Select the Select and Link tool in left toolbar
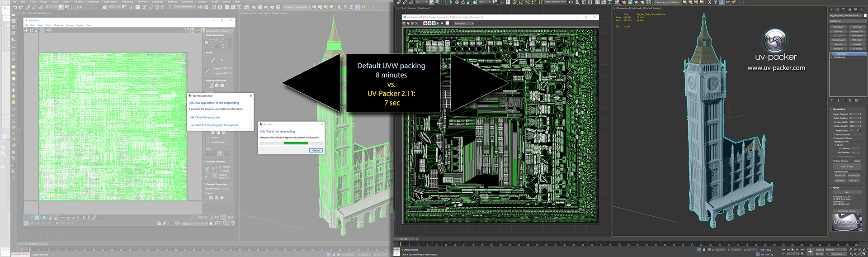 (x=28, y=7)
